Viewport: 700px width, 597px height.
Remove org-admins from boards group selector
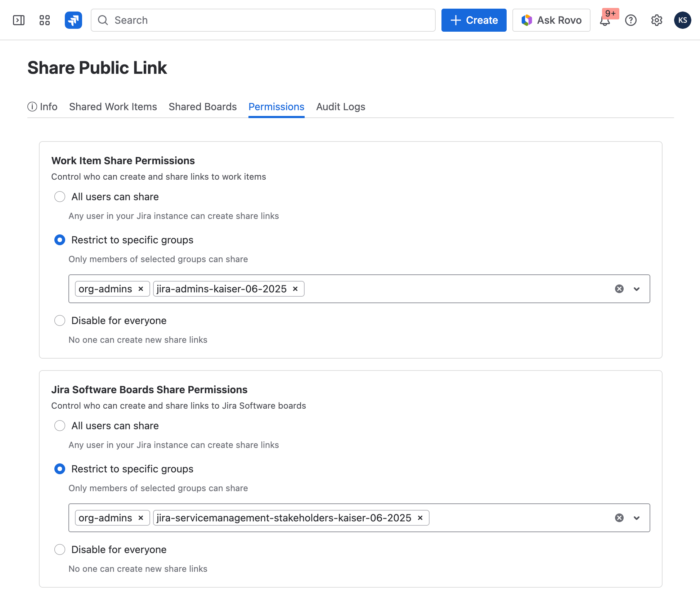coord(141,518)
